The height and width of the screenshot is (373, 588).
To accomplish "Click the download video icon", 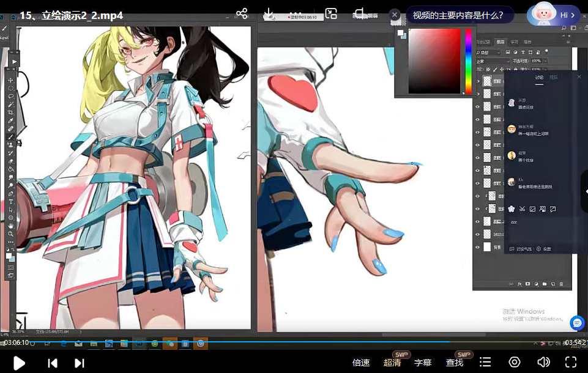I will 269,13.
